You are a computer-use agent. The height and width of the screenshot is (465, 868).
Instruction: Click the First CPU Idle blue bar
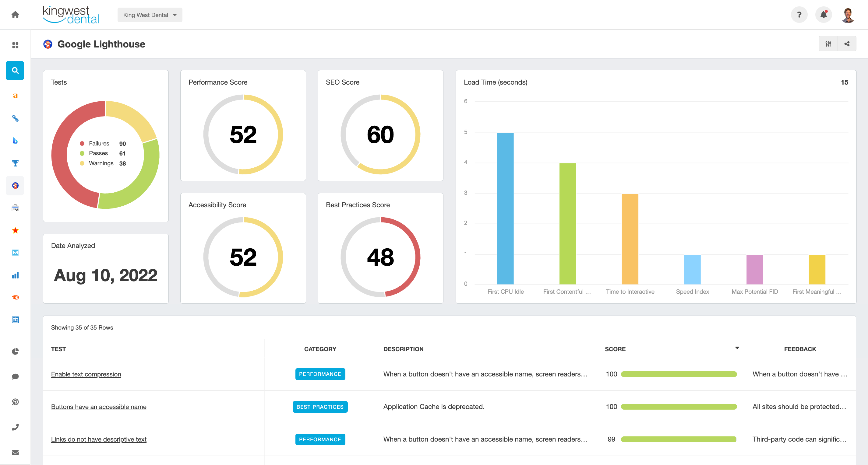(505, 209)
